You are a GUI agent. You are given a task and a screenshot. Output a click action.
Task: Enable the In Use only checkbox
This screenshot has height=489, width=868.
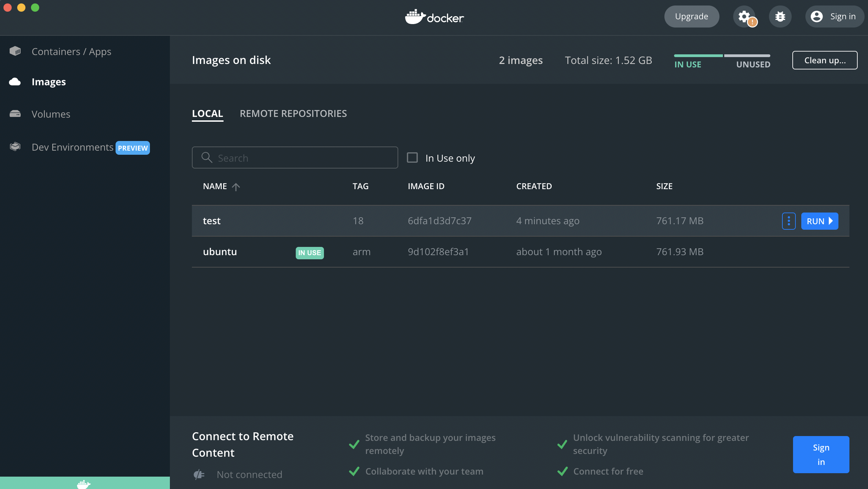tap(412, 157)
